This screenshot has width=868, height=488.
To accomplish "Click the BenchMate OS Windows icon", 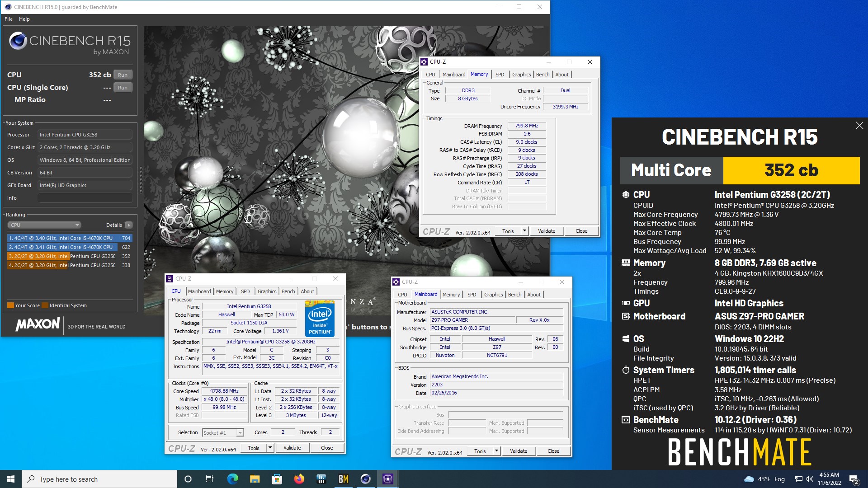I will [626, 339].
